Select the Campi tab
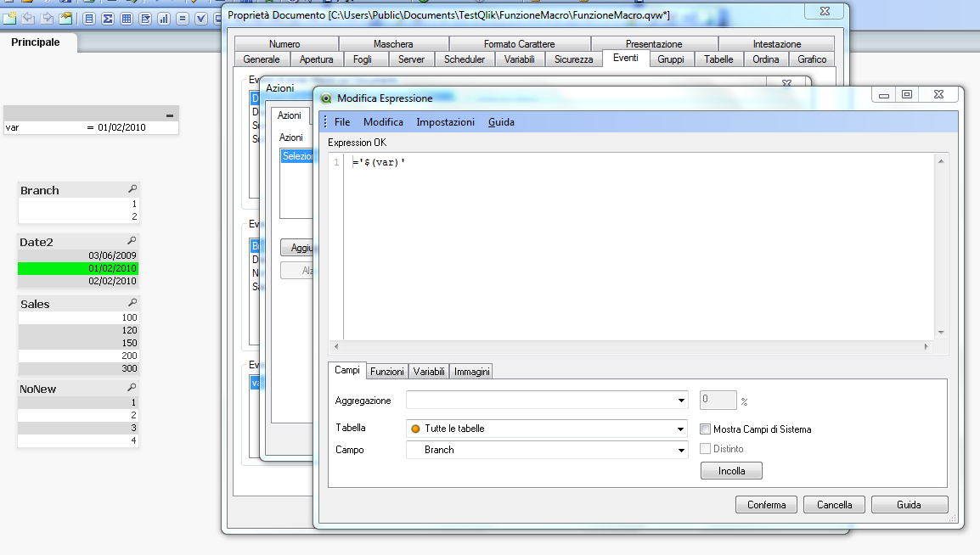 point(346,370)
